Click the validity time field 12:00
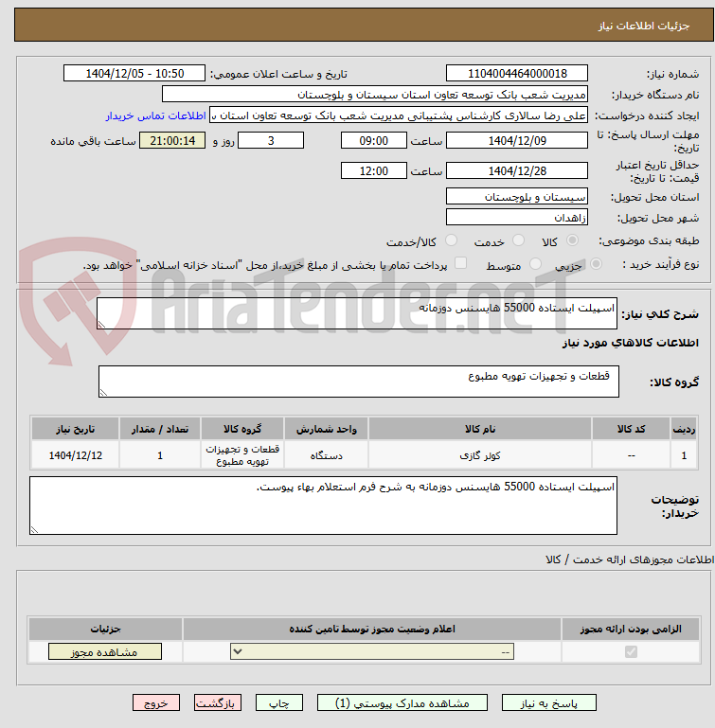The height and width of the screenshot is (728, 715). pyautogui.click(x=373, y=170)
